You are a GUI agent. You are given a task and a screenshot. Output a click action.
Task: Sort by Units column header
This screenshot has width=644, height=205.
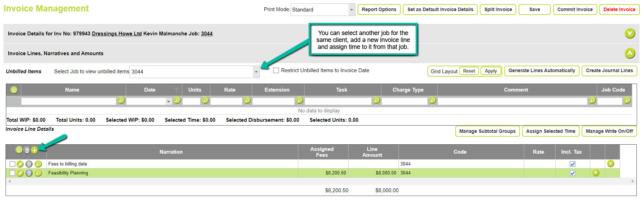tap(195, 90)
